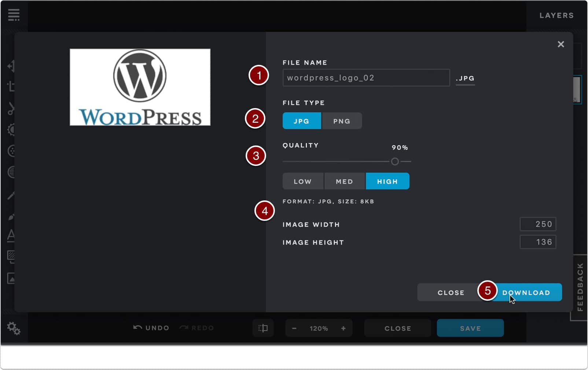Select the Text tool in left sidebar

(x=11, y=235)
